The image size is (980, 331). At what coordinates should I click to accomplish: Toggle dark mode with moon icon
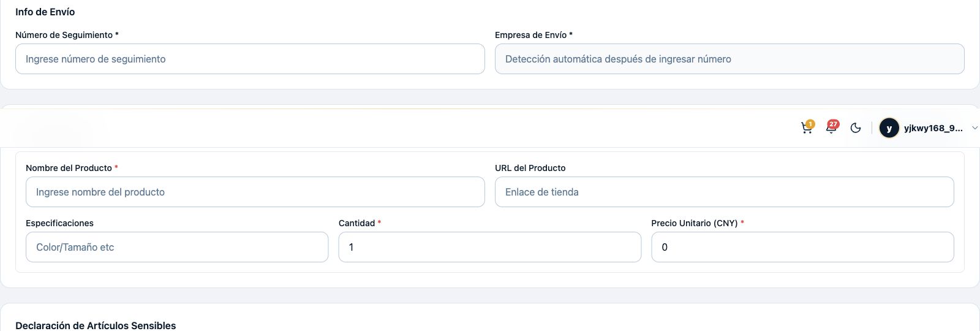click(x=856, y=127)
